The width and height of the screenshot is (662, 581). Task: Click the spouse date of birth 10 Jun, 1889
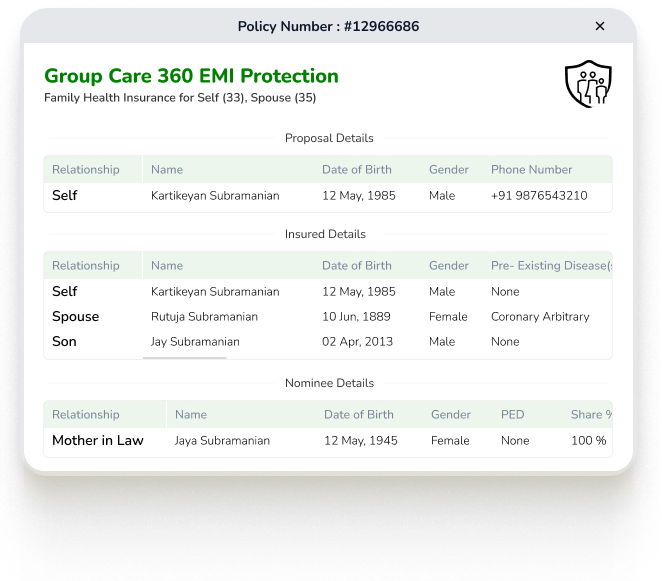[356, 317]
